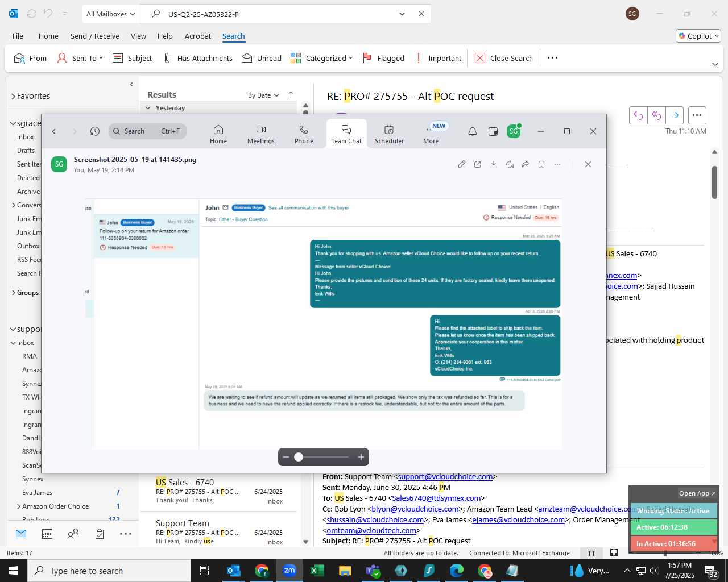Filter search by Subject
This screenshot has height=582, width=728.
click(x=133, y=58)
